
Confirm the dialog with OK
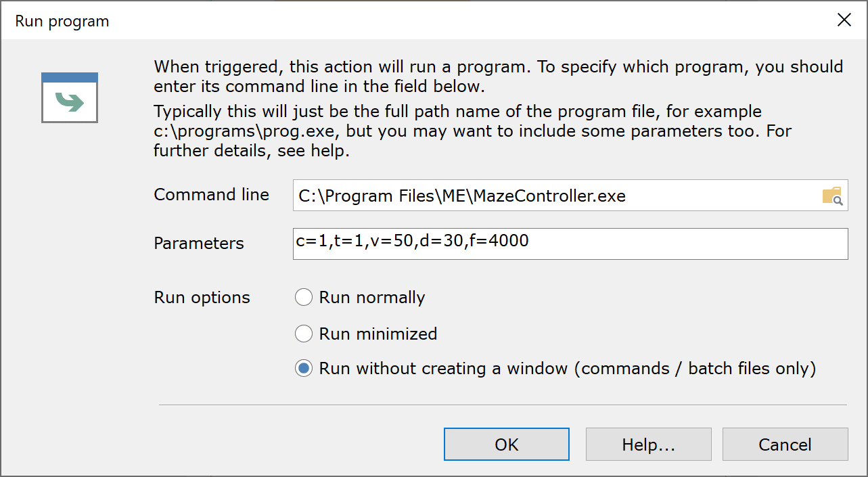click(x=507, y=445)
